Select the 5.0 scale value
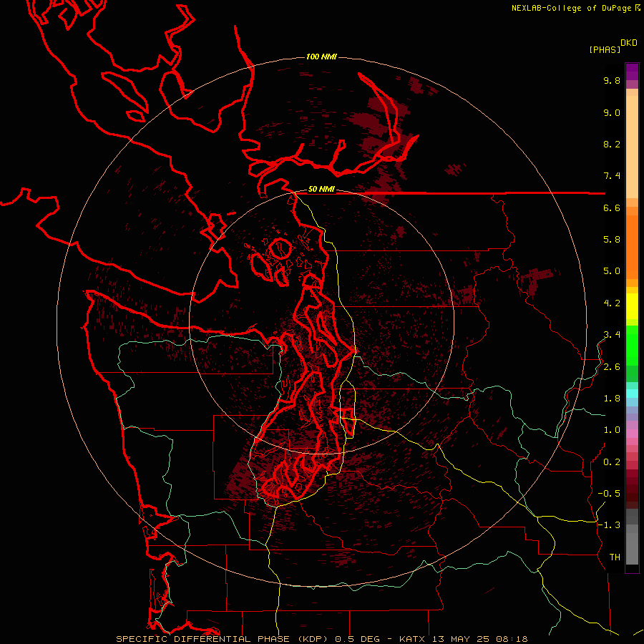This screenshot has height=644, width=644. tap(612, 271)
